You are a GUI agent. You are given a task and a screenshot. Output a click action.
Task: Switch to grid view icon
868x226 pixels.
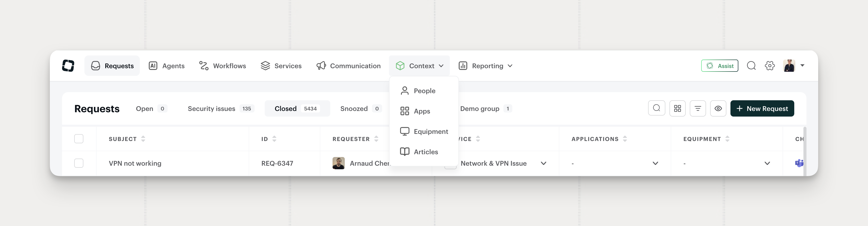click(677, 108)
